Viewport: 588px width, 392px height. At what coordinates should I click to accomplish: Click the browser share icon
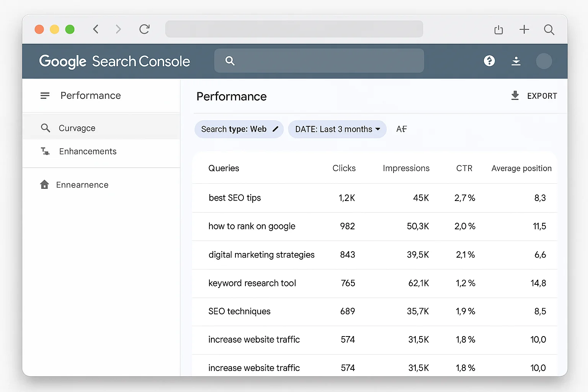tap(498, 29)
